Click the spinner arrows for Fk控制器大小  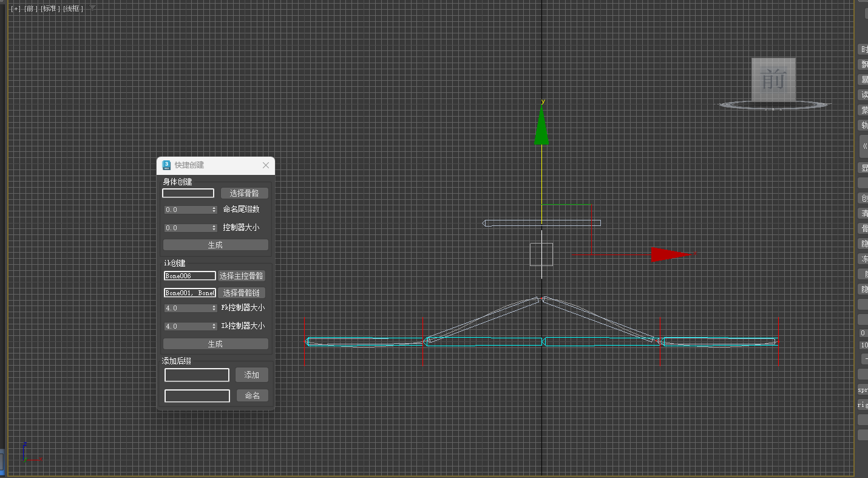click(214, 308)
